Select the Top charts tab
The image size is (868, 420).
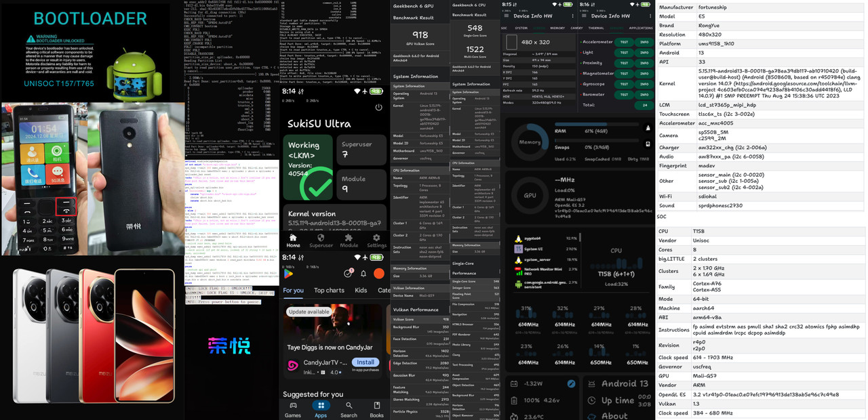pyautogui.click(x=329, y=291)
